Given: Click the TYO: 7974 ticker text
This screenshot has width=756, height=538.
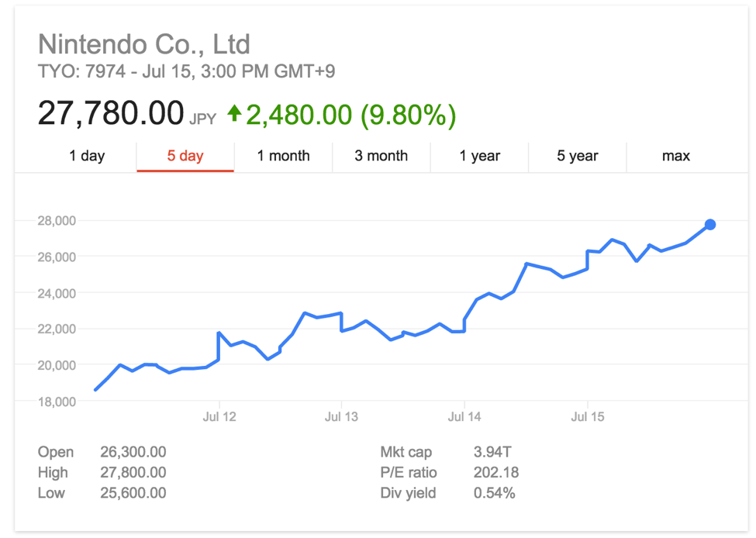Looking at the screenshot, I should tap(80, 72).
